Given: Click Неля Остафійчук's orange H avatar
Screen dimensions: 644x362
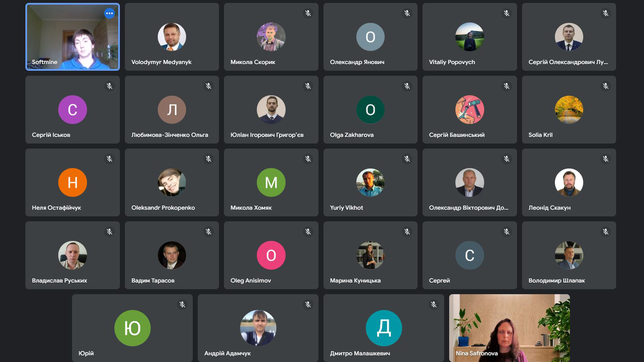Looking at the screenshot, I should (x=72, y=182).
